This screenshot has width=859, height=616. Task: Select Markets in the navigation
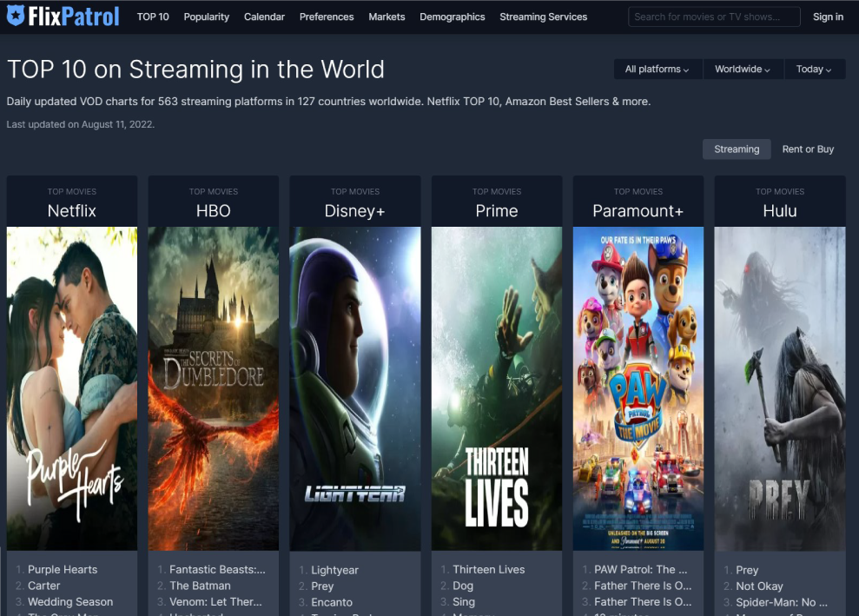(x=387, y=17)
